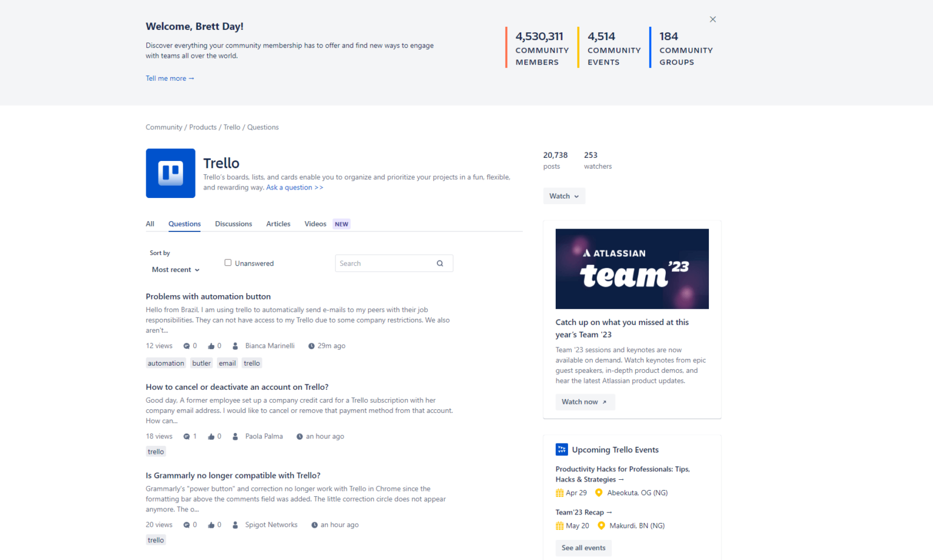Click inside the Search input field

tap(383, 263)
